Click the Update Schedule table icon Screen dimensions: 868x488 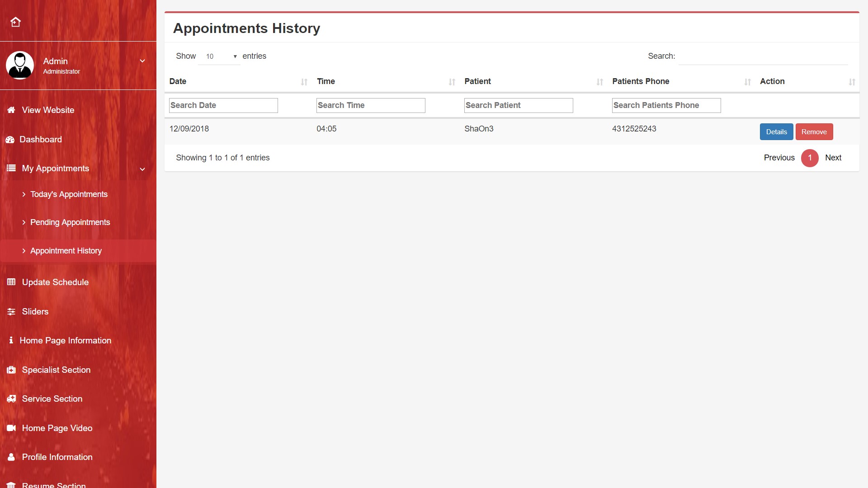tap(11, 282)
